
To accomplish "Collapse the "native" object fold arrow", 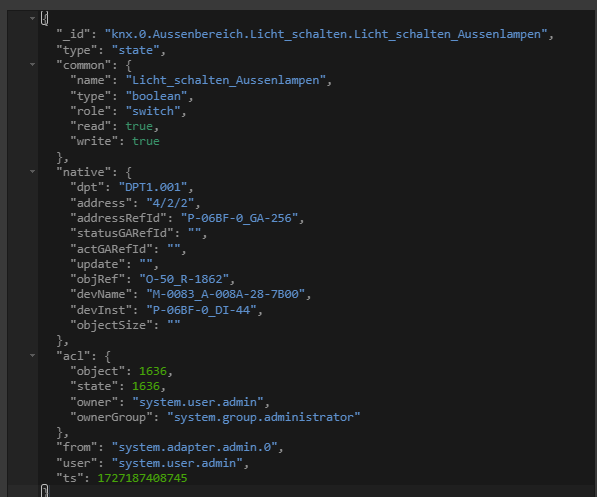I will click(32, 172).
